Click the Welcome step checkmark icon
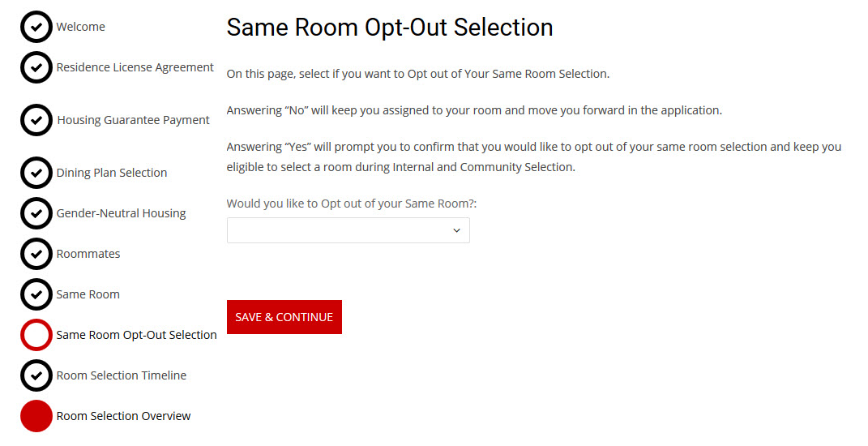868x446 pixels. point(36,27)
